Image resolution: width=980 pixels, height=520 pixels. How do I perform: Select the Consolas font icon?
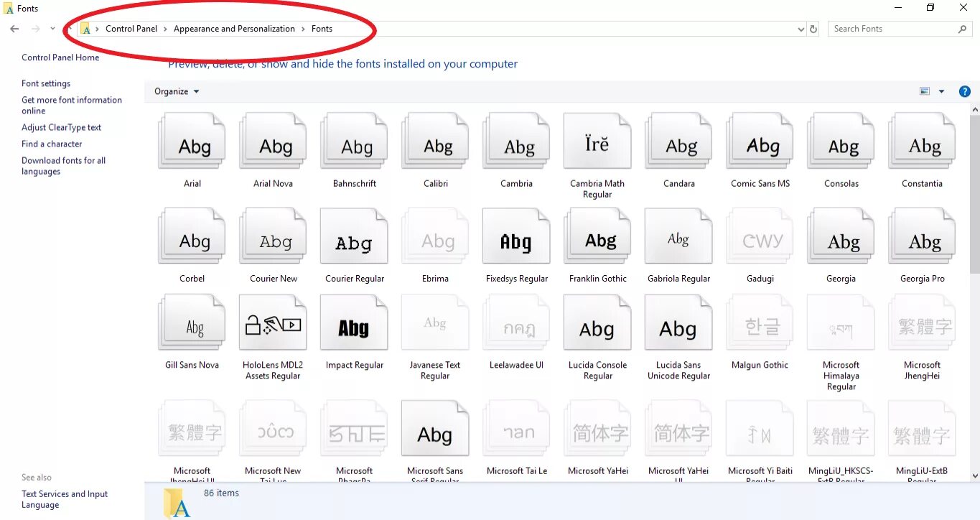841,141
